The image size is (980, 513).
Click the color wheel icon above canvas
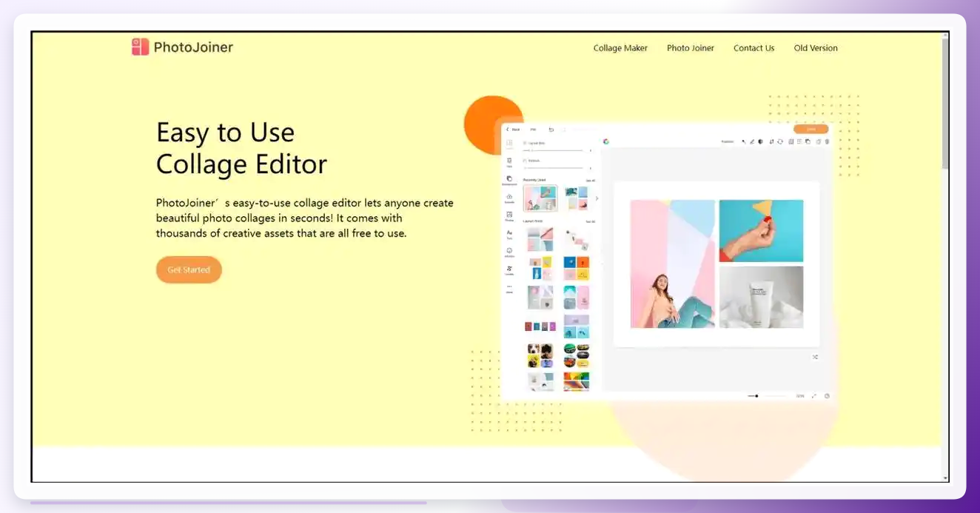[605, 141]
